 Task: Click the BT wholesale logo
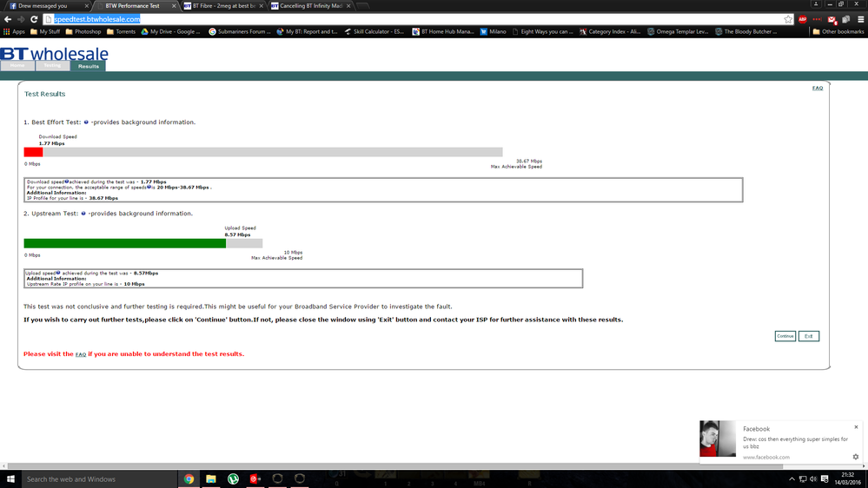click(x=54, y=54)
